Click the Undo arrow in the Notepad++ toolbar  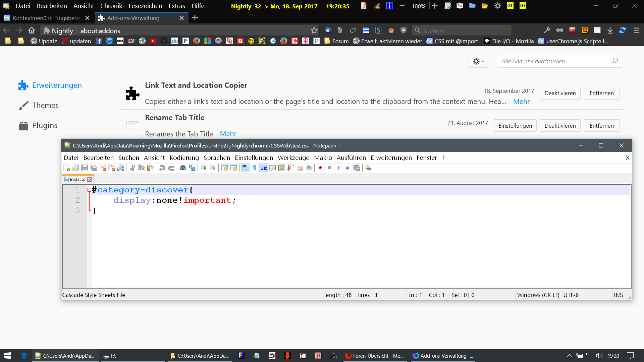pos(162,168)
